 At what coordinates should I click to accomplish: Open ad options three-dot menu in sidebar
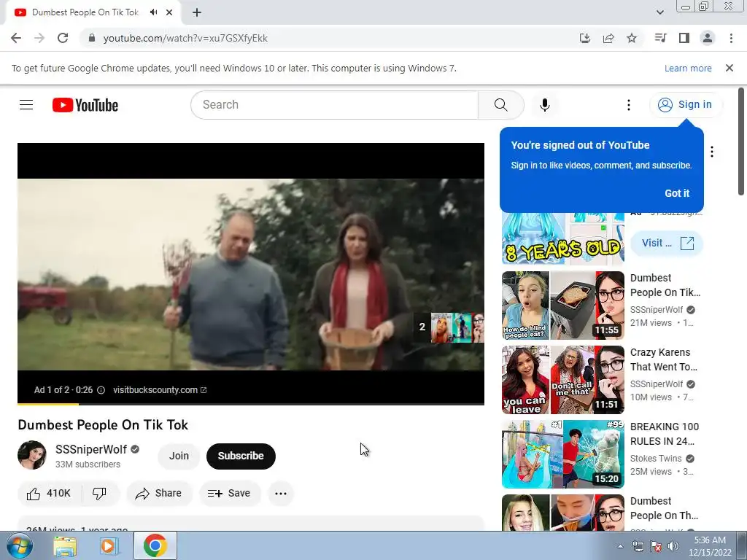[712, 152]
